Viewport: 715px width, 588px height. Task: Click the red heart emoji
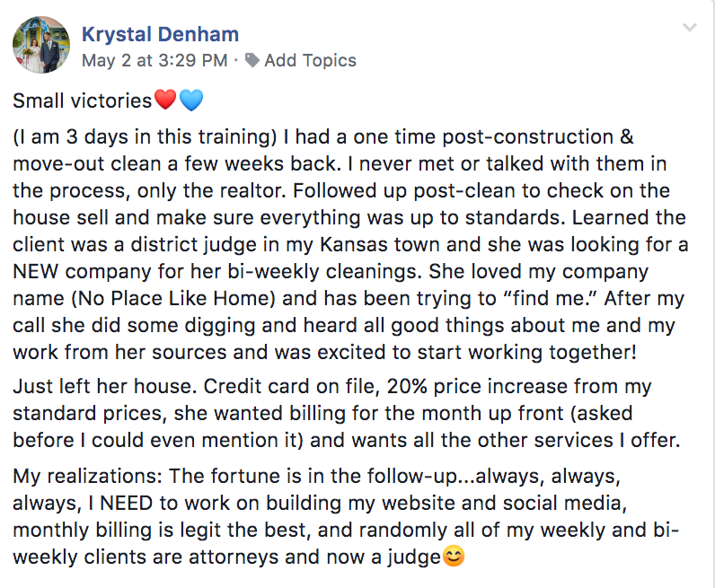coord(165,101)
